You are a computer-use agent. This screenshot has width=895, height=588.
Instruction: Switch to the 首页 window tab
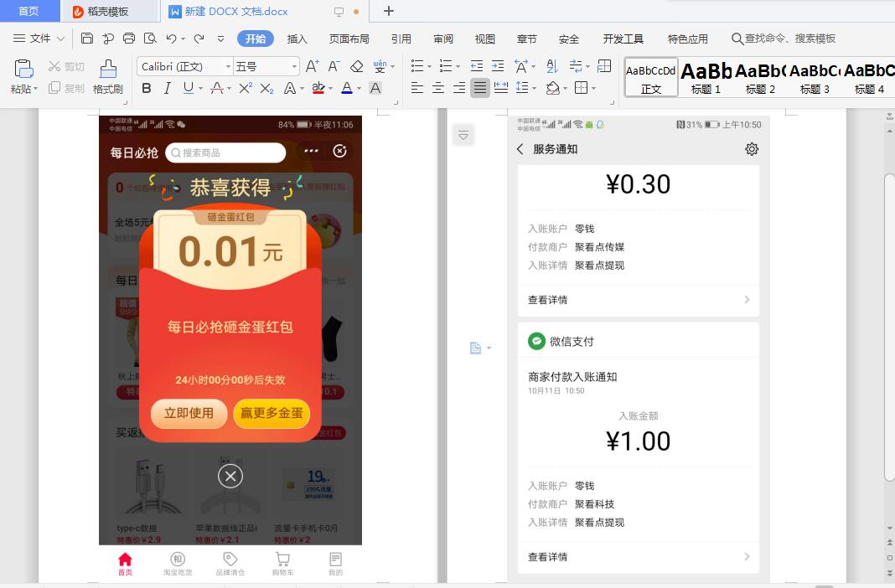click(28, 11)
